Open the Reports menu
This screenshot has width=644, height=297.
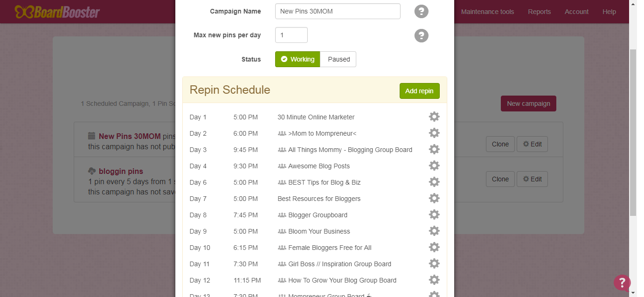(x=539, y=12)
